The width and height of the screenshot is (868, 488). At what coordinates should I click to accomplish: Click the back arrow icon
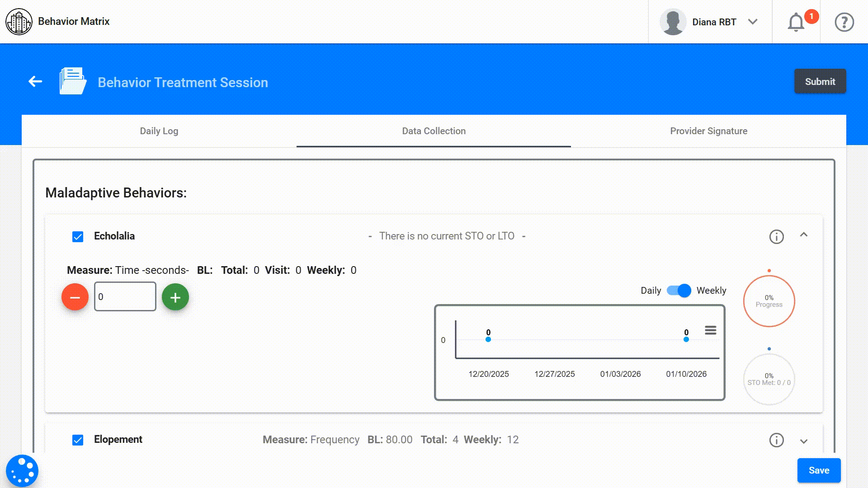[35, 82]
